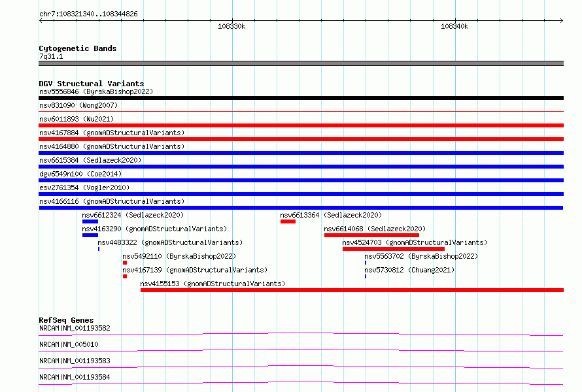Open variant nsv6614068 (Sedlazeck2020) label
This screenshot has height=392, width=582.
coord(375,229)
